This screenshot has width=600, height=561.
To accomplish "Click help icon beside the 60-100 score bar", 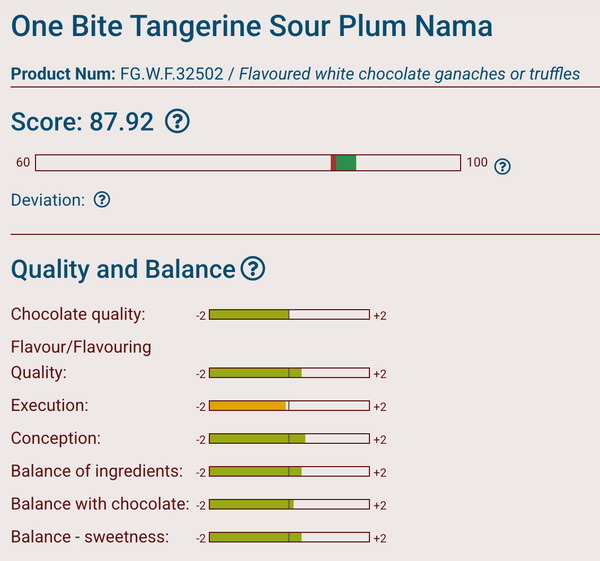I will tap(502, 166).
